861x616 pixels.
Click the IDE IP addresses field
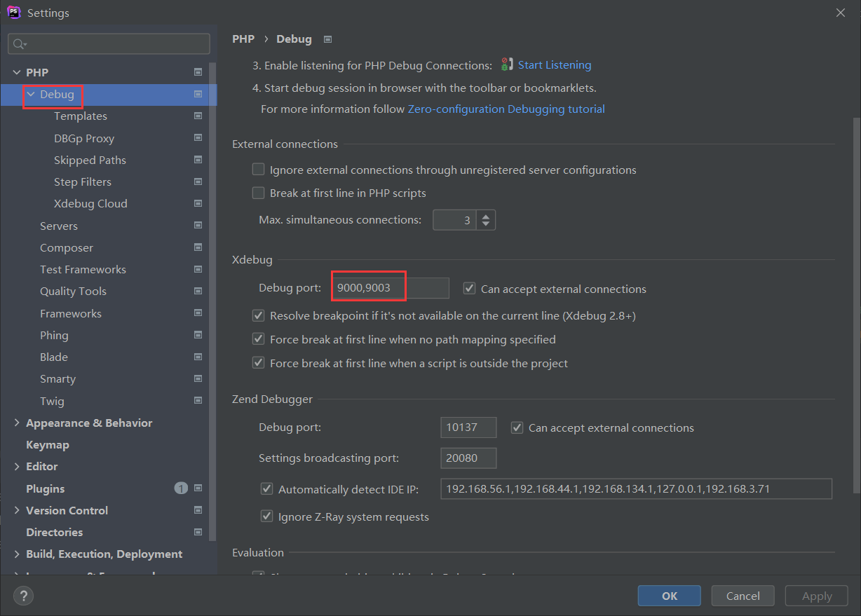coord(636,489)
